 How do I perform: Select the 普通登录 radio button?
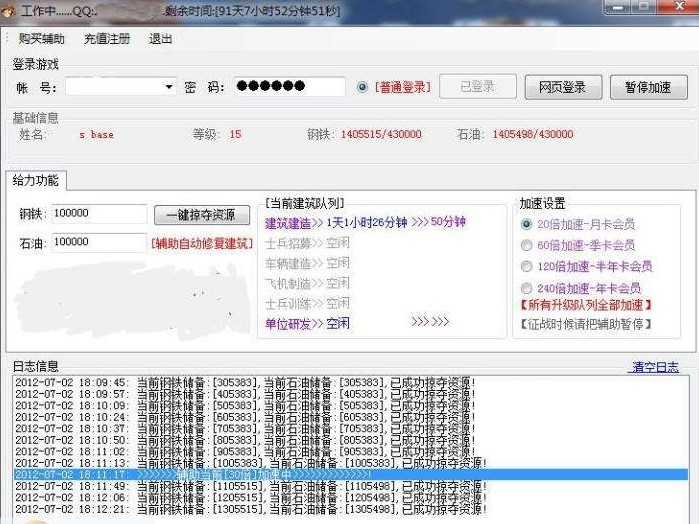363,87
